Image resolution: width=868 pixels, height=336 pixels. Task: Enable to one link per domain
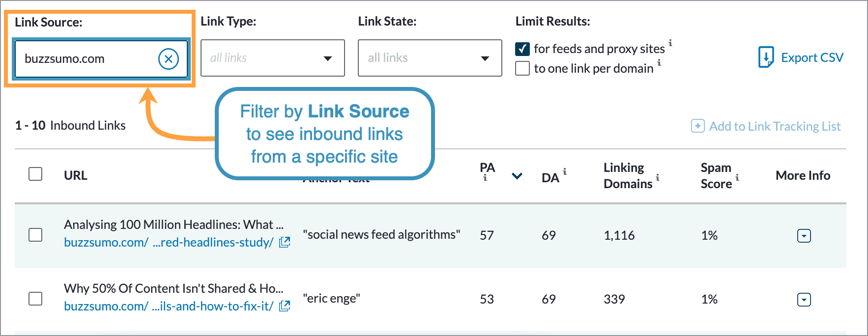click(522, 68)
